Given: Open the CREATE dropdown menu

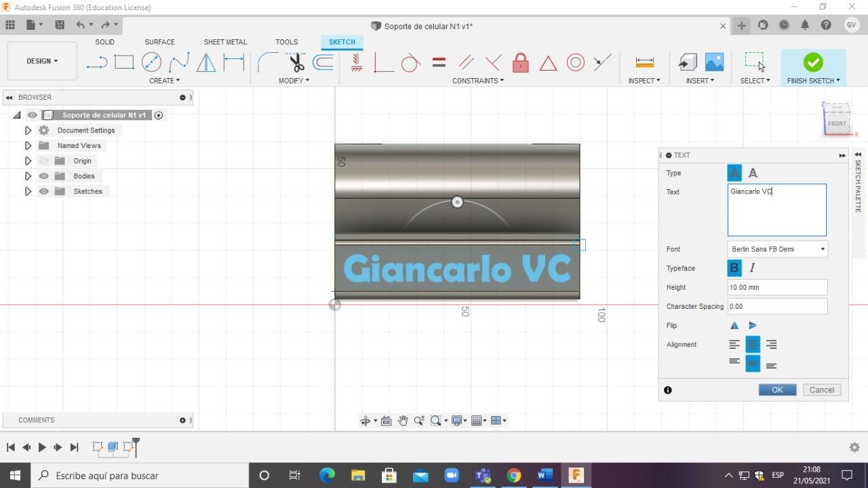Looking at the screenshot, I should coord(165,81).
